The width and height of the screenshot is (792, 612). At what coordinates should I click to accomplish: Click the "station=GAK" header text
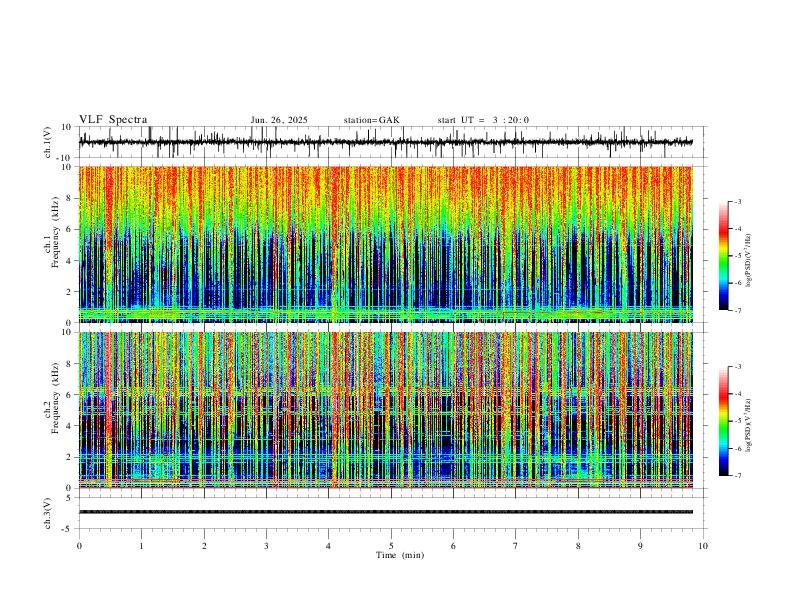pos(371,120)
